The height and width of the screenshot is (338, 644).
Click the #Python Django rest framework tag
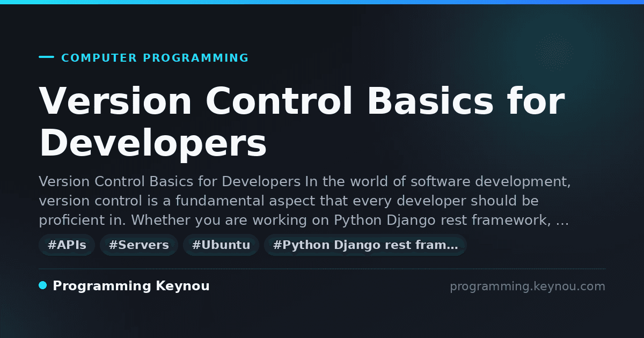pos(365,245)
